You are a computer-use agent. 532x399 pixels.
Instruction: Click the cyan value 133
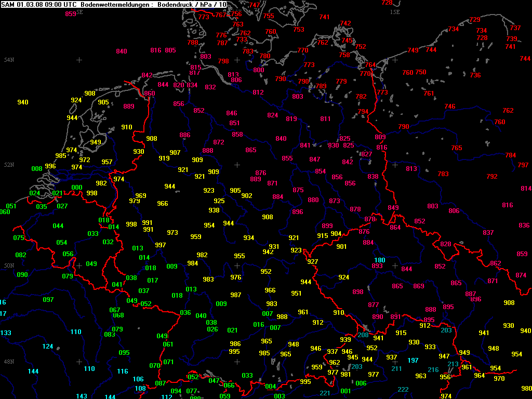click(6, 332)
